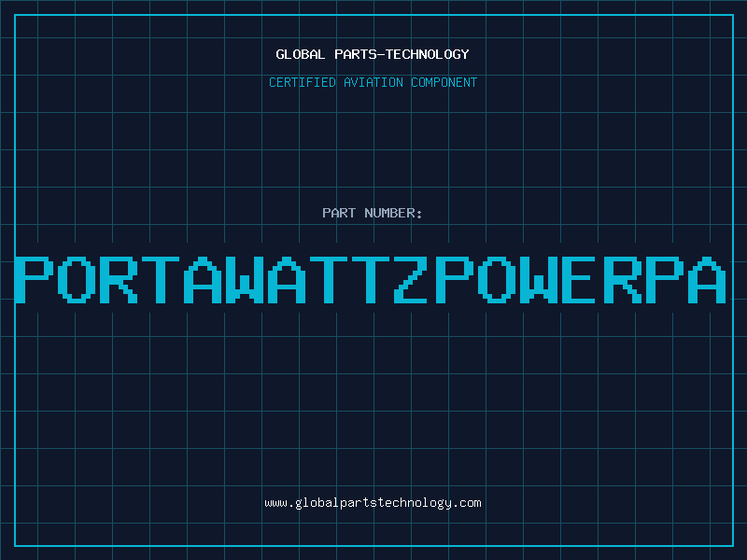
Task: Click the word COMPONENT in the subtitle
Action: [x=443, y=82]
